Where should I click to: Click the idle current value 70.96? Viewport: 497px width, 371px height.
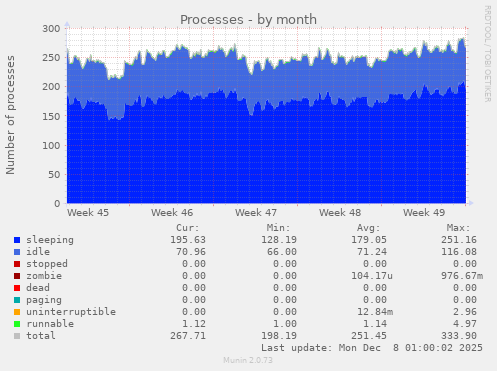click(191, 252)
